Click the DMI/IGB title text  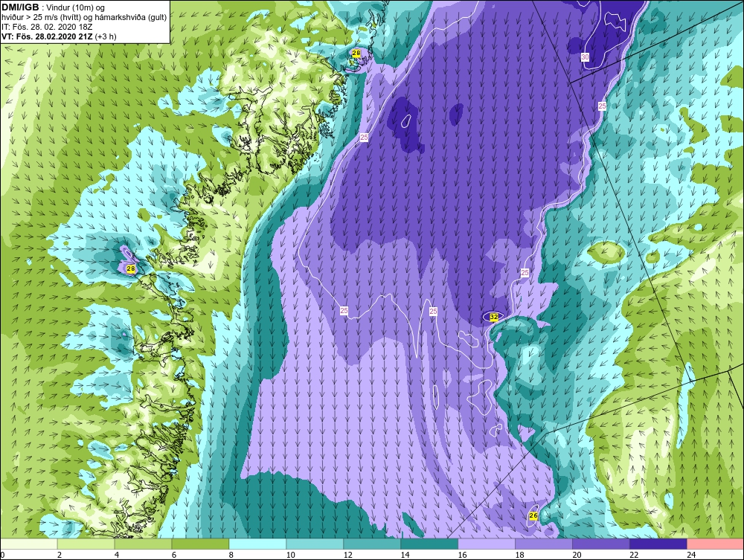(x=20, y=7)
